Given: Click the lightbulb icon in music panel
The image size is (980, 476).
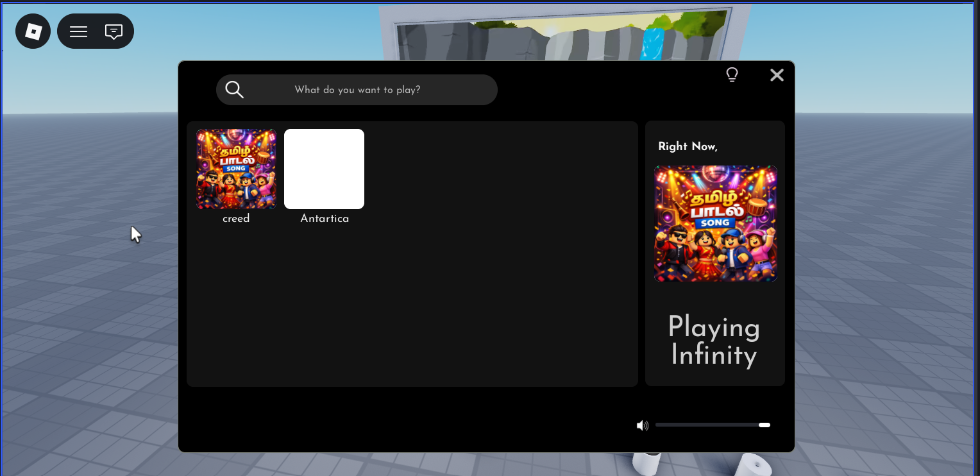Looking at the screenshot, I should (732, 75).
